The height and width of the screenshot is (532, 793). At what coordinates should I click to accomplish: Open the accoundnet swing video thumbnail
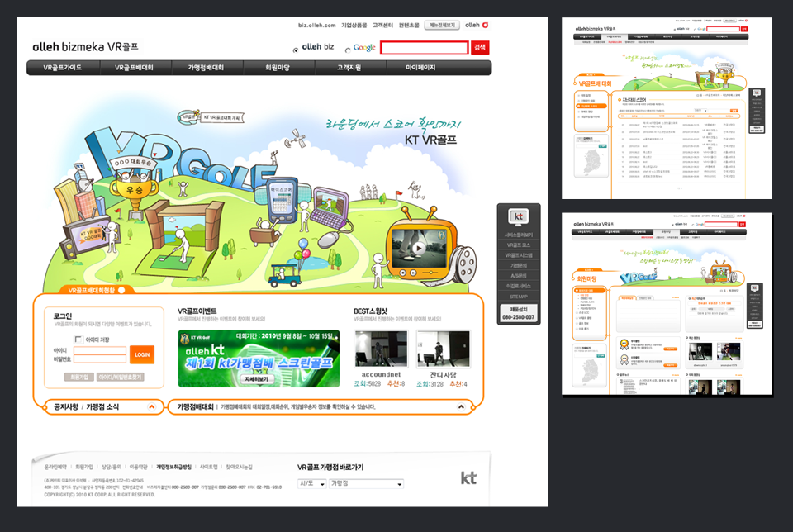point(381,349)
